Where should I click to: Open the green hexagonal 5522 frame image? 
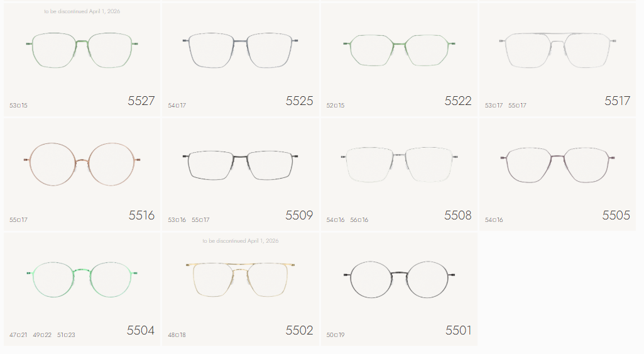[x=399, y=50]
